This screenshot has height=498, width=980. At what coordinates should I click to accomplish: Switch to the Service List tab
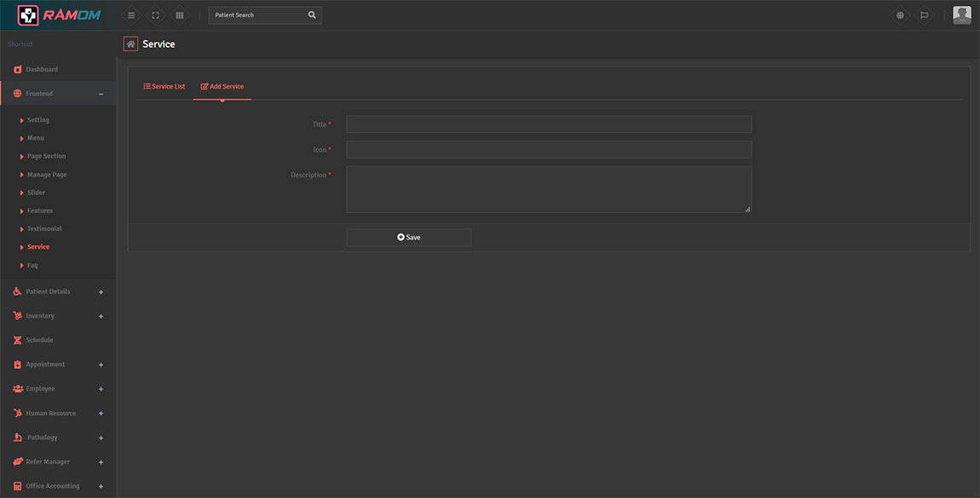click(164, 87)
